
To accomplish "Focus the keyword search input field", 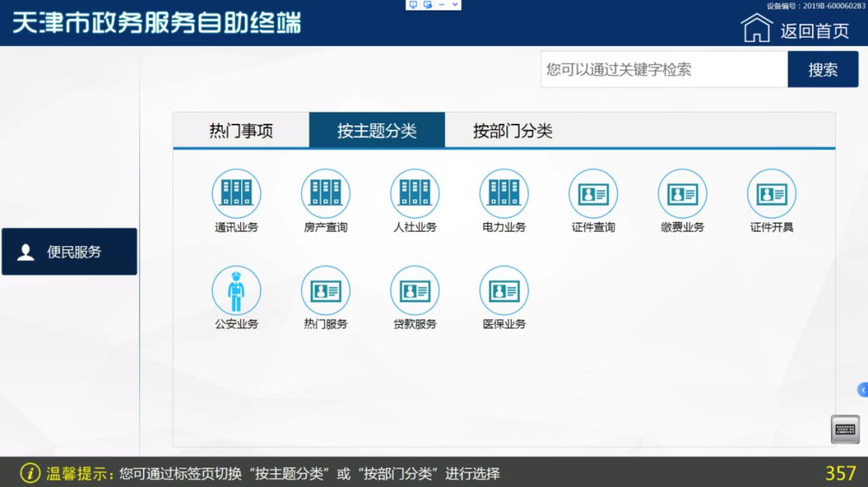I will click(x=663, y=70).
